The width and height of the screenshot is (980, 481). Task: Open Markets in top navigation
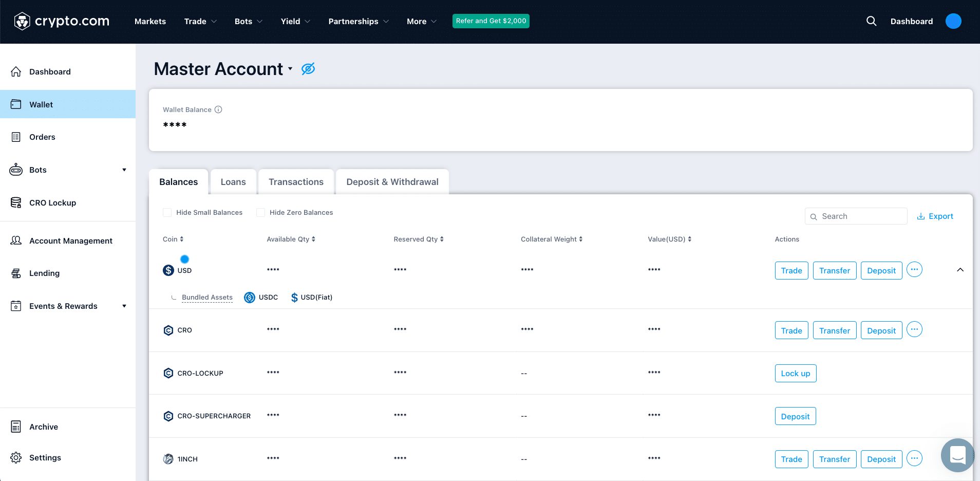point(150,21)
